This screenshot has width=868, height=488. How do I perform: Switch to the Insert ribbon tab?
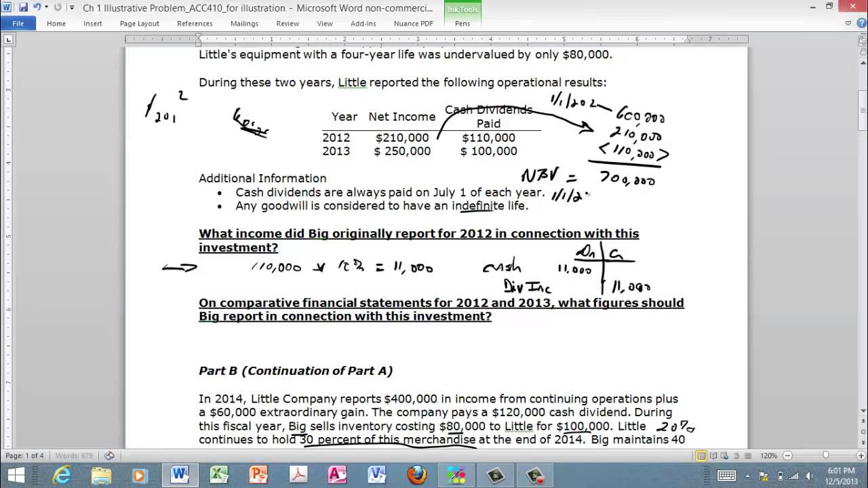click(93, 23)
